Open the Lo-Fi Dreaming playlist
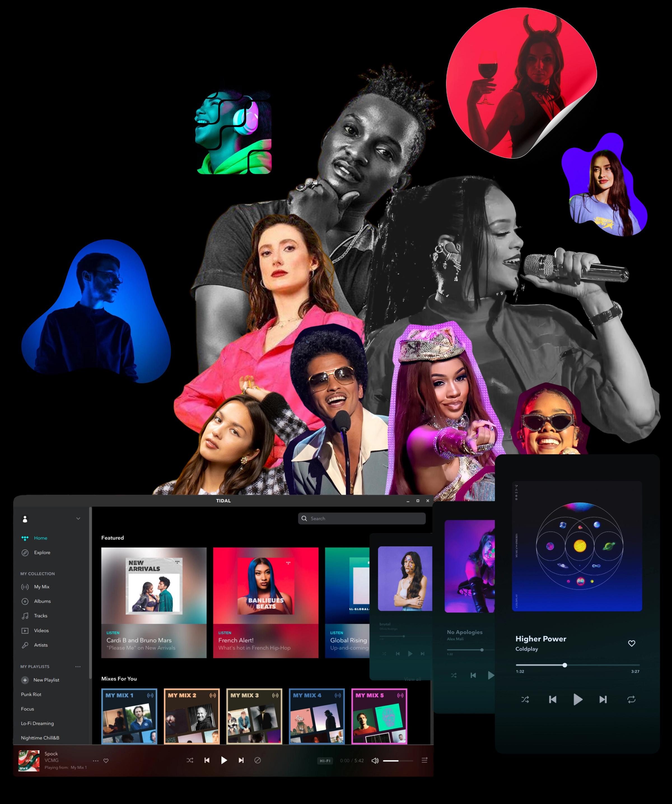This screenshot has height=804, width=672. pos(38,724)
